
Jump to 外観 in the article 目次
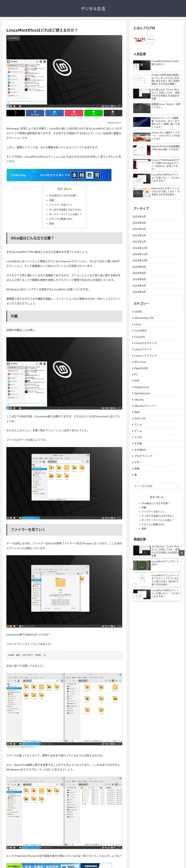point(51,200)
